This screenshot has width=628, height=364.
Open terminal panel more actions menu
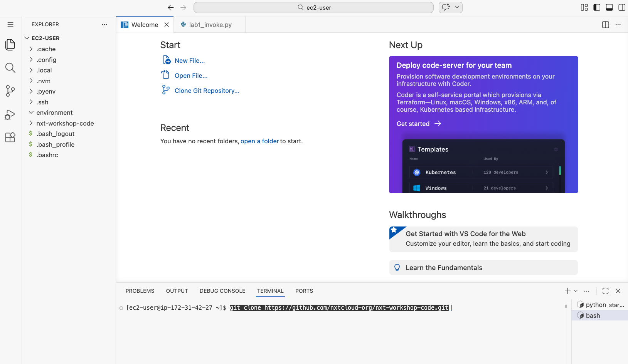click(x=587, y=291)
